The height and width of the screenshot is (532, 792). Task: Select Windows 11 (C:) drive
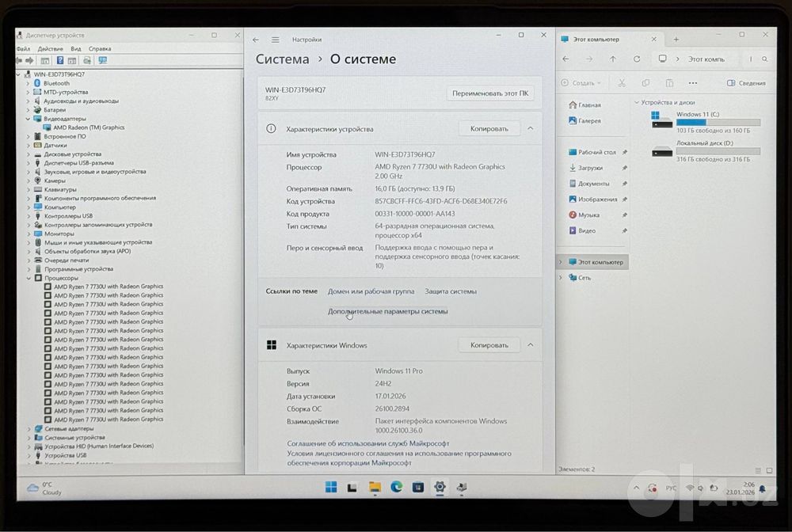point(706,122)
